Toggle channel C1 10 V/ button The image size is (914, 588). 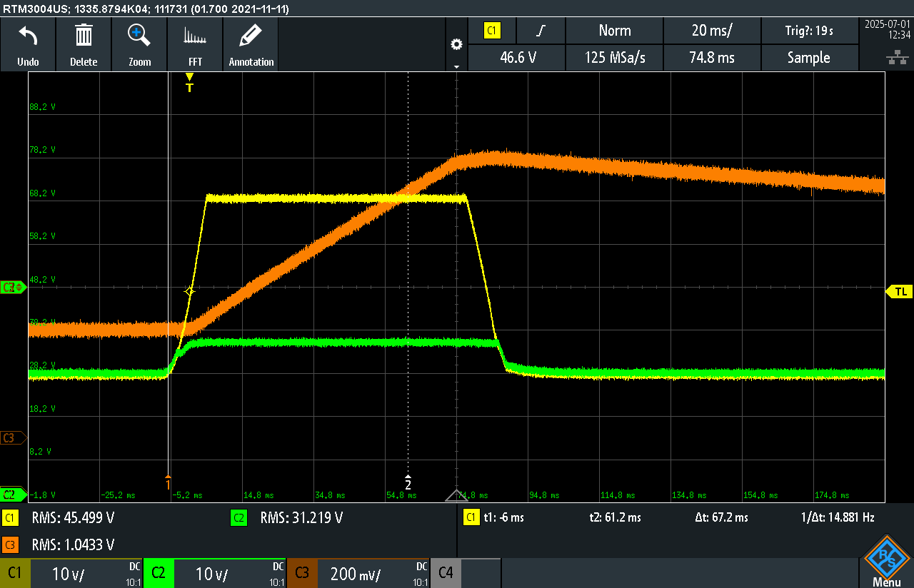tap(71, 573)
